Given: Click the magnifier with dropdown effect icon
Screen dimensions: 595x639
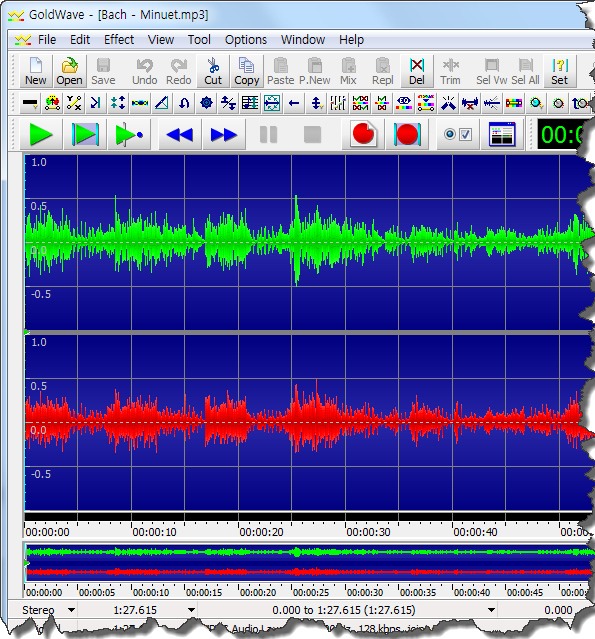Looking at the screenshot, I should click(536, 103).
